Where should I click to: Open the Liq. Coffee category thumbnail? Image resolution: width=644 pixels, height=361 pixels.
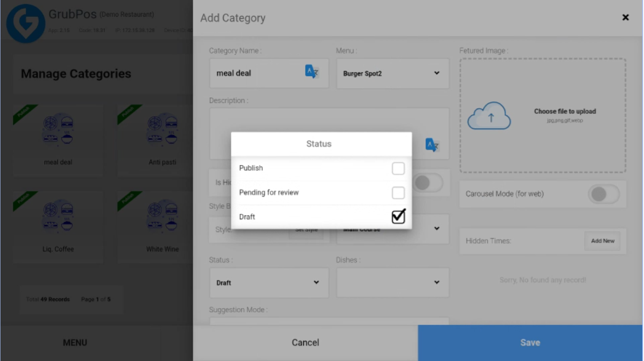[58, 227]
